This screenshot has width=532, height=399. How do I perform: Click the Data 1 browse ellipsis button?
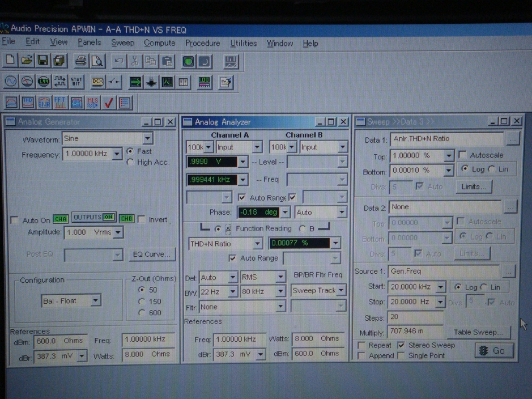513,139
